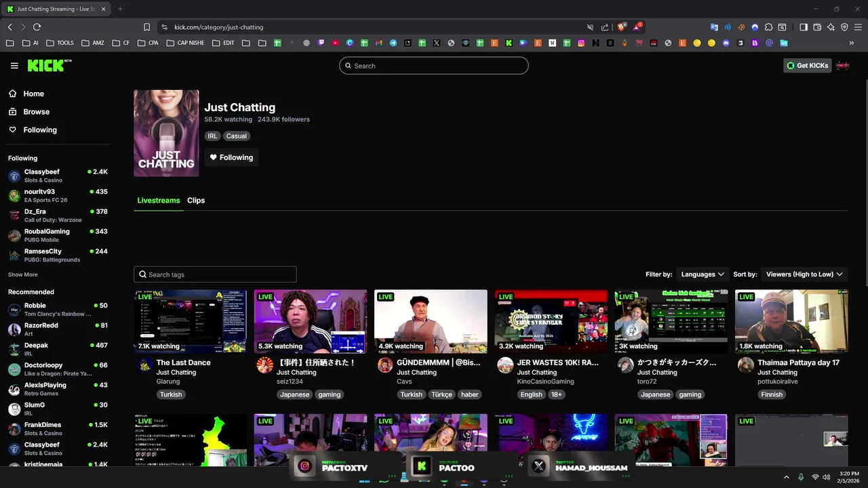Open the Languages filter dropdown
This screenshot has width=868, height=488.
point(703,274)
